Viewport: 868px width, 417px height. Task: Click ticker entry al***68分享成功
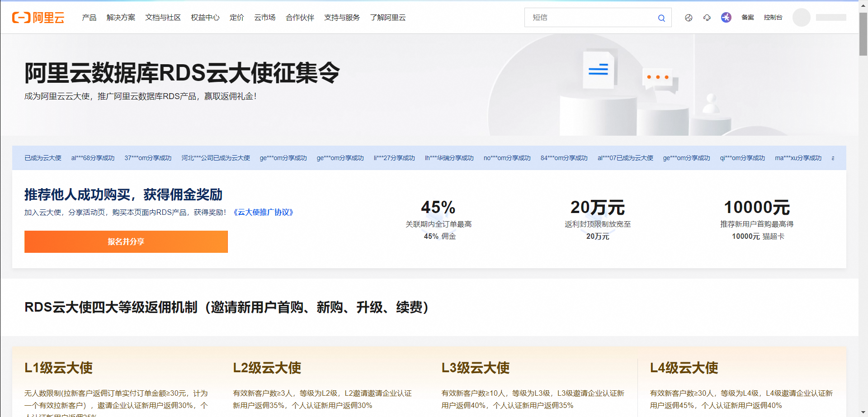(x=93, y=158)
